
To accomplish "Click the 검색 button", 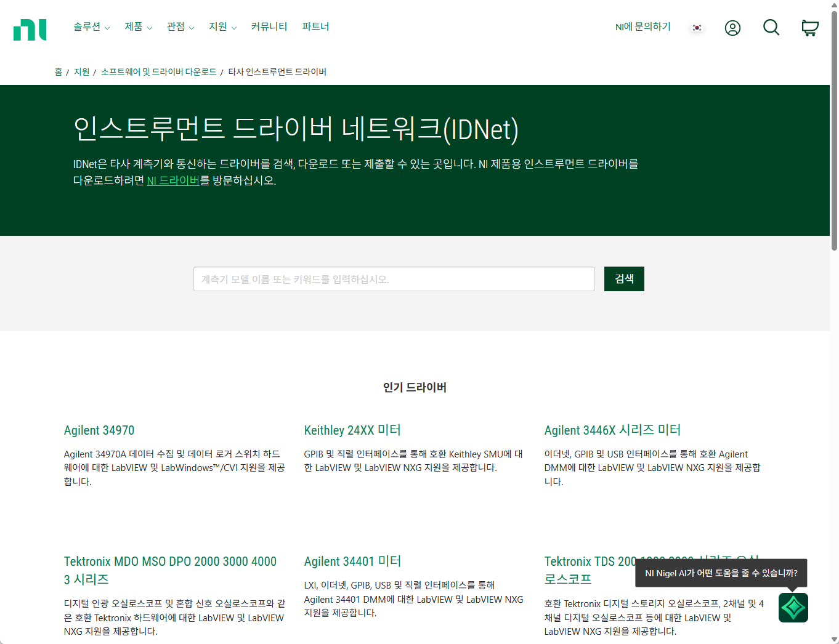I will click(x=624, y=279).
